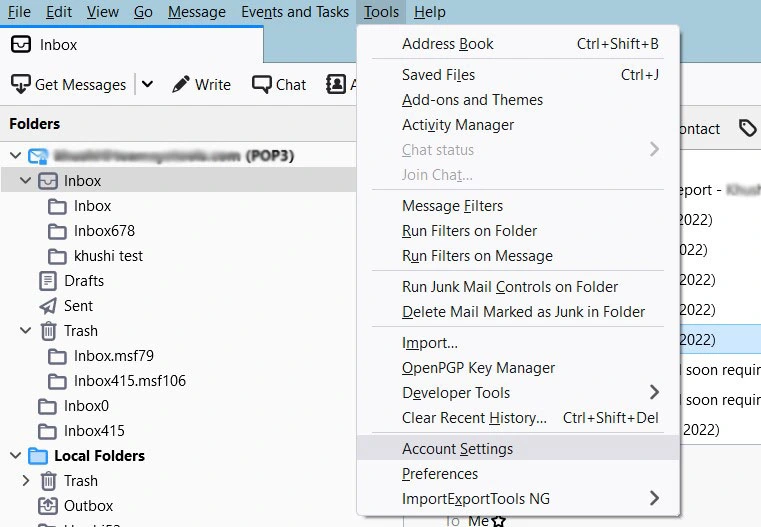Choose Account Settings from Tools menu
The width and height of the screenshot is (761, 527).
click(x=457, y=449)
